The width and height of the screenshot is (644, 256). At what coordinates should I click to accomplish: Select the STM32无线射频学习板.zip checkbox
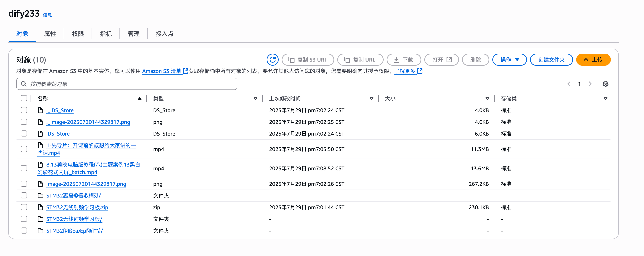pos(24,207)
